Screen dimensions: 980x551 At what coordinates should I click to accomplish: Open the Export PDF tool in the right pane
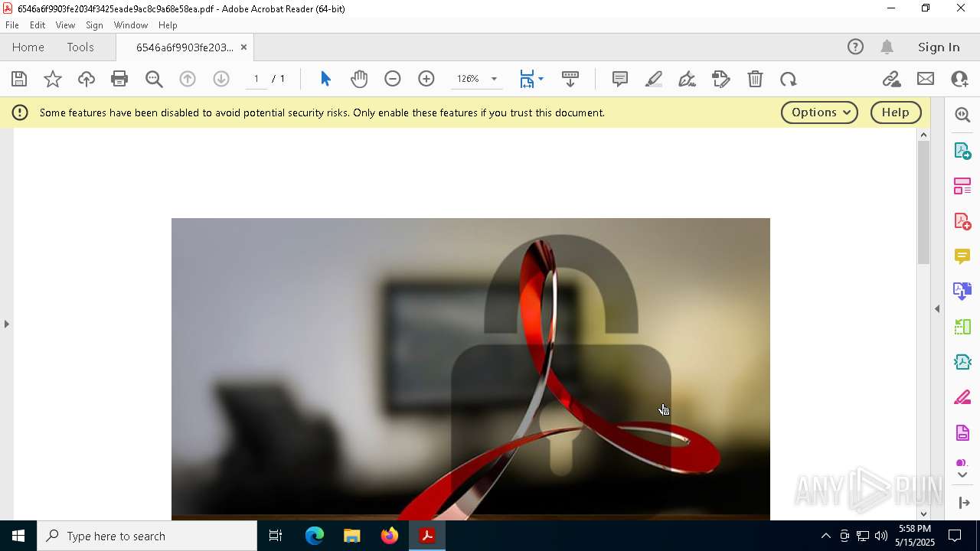pyautogui.click(x=962, y=151)
